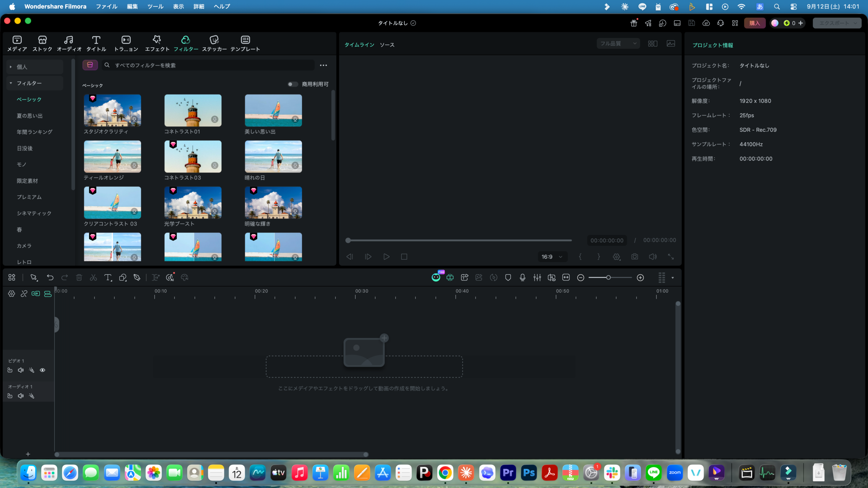The width and height of the screenshot is (868, 488).
Task: Click the cloud upload icon in title bar
Action: tap(706, 23)
